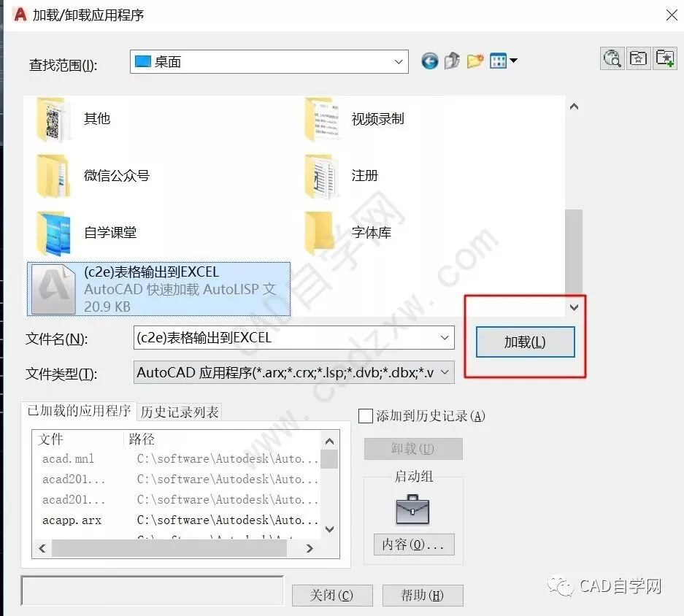This screenshot has height=616, width=684.
Task: Click file list scrollbar up arrow
Action: [x=574, y=107]
